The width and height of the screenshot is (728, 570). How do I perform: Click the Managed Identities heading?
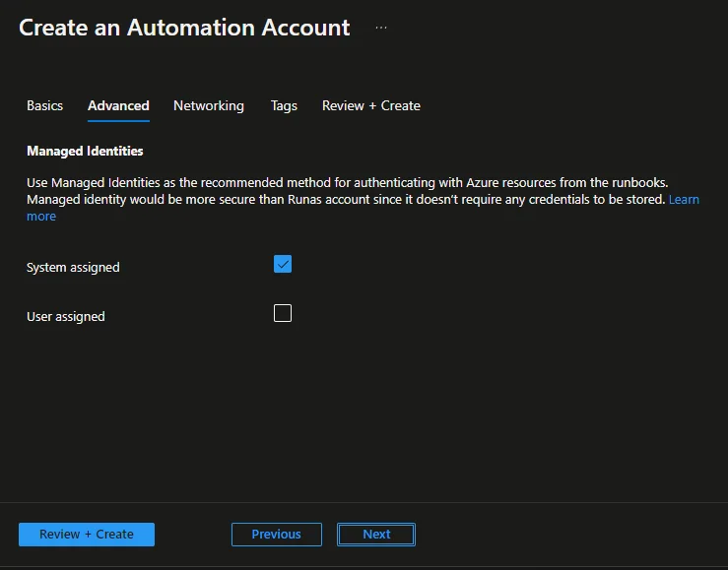[x=85, y=152]
